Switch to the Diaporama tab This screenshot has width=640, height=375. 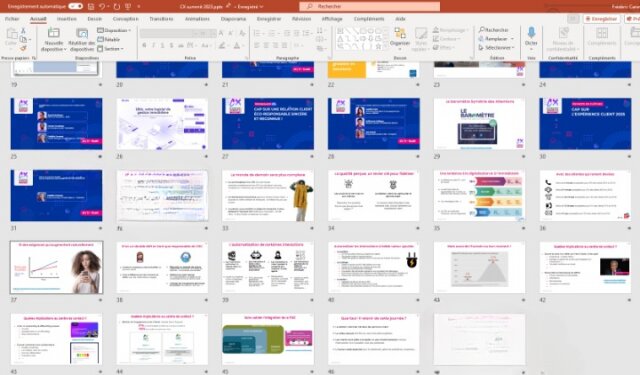233,19
